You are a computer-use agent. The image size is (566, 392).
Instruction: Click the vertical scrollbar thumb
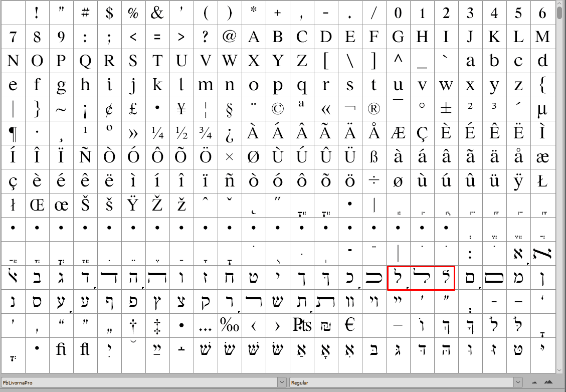[560, 12]
